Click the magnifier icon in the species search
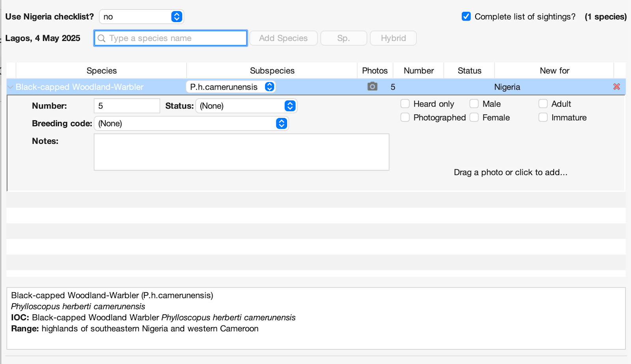 coord(102,38)
